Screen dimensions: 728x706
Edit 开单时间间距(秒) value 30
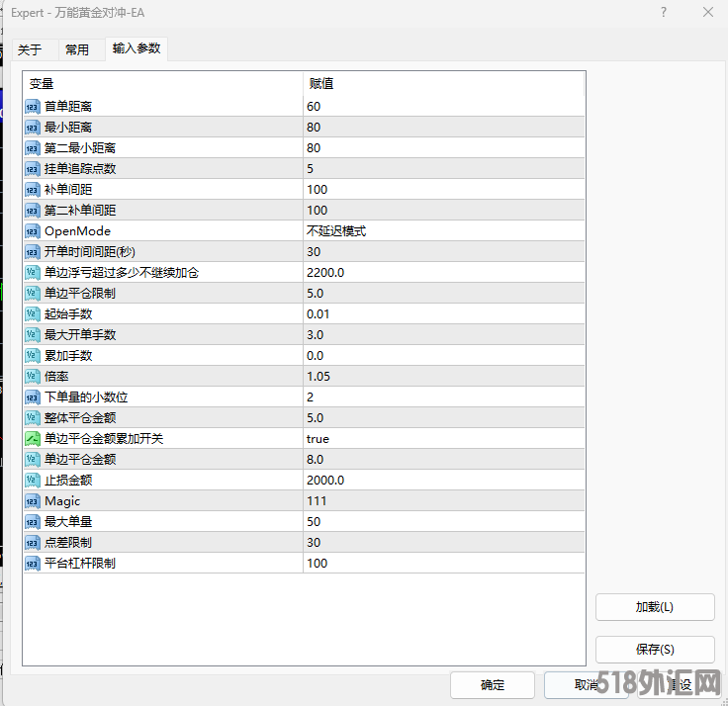(x=444, y=252)
